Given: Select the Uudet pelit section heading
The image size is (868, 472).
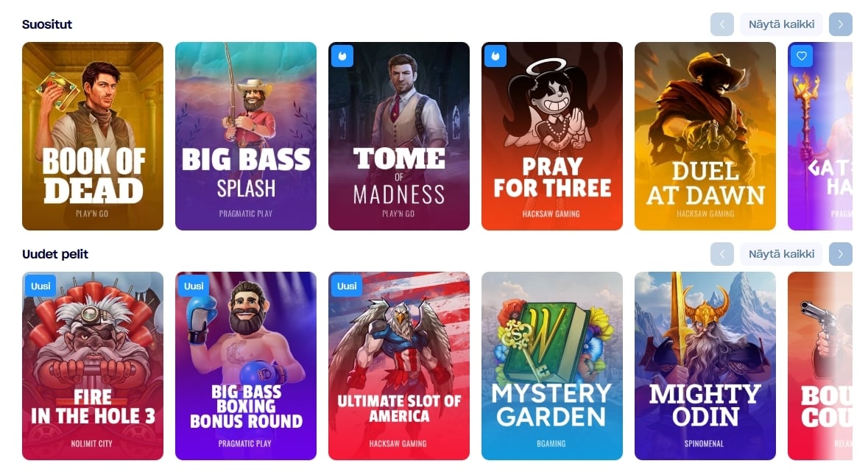Looking at the screenshot, I should pos(55,254).
